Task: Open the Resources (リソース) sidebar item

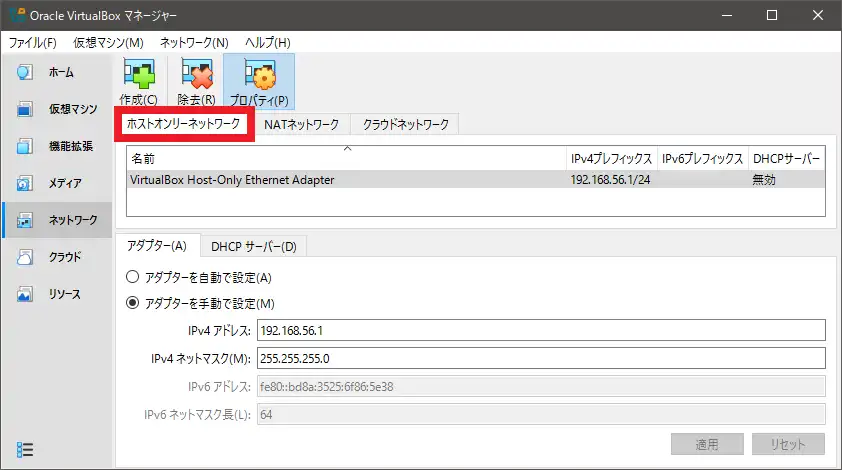Action: [x=57, y=294]
